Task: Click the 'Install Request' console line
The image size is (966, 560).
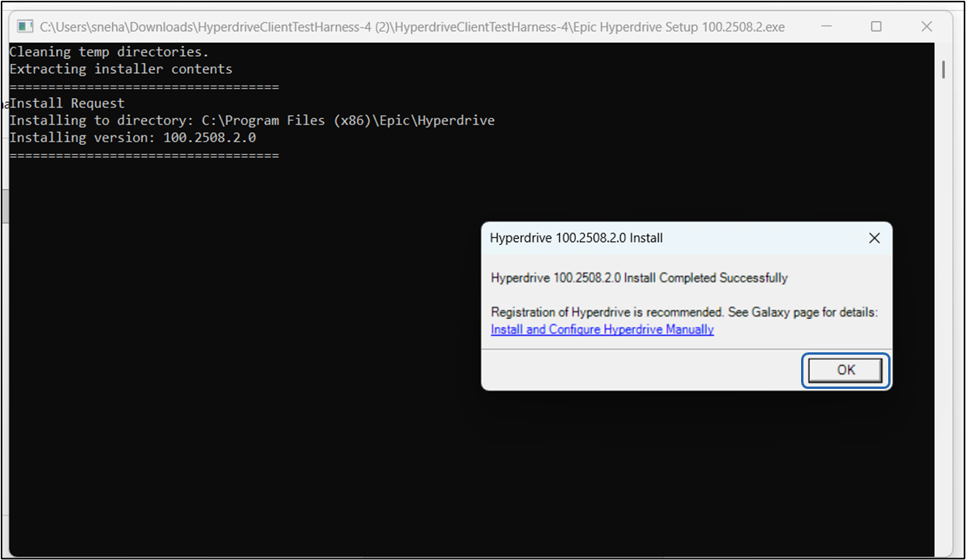Action: tap(67, 103)
